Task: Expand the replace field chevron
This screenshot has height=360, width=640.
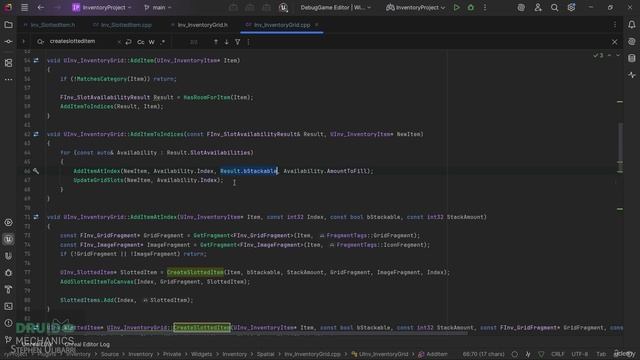Action: [23, 41]
